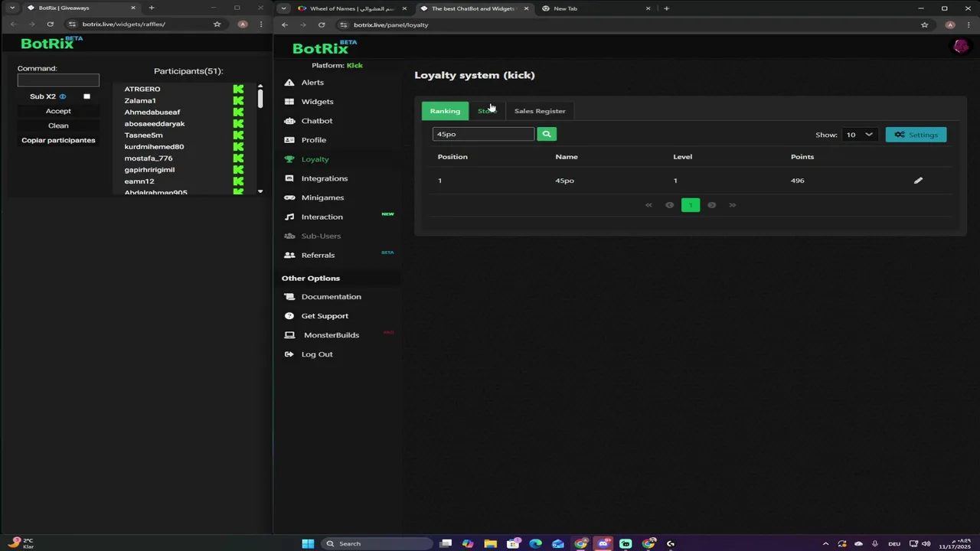Go to the first page with the double-left arrow
980x551 pixels.
tap(648, 205)
